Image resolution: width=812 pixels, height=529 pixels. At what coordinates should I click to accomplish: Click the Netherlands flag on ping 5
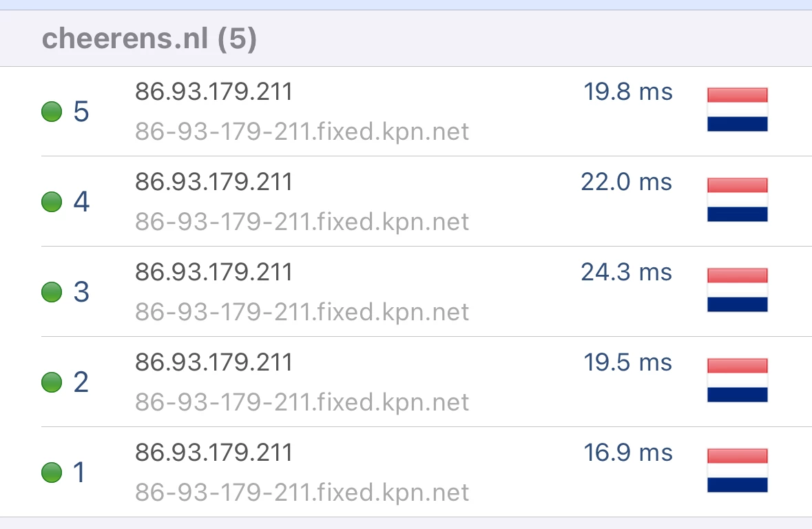click(738, 110)
